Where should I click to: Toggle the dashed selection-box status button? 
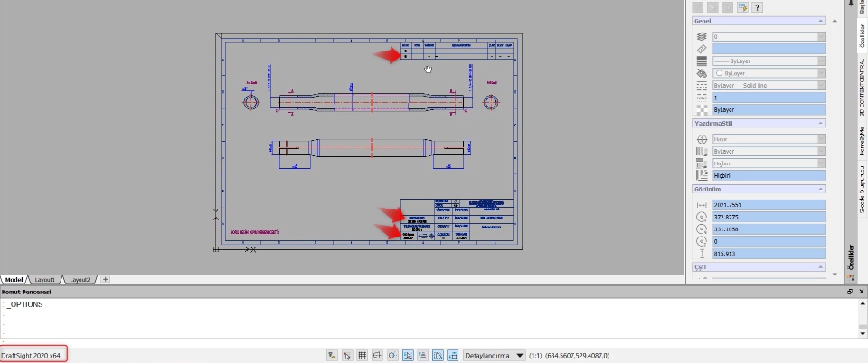pyautogui.click(x=438, y=356)
